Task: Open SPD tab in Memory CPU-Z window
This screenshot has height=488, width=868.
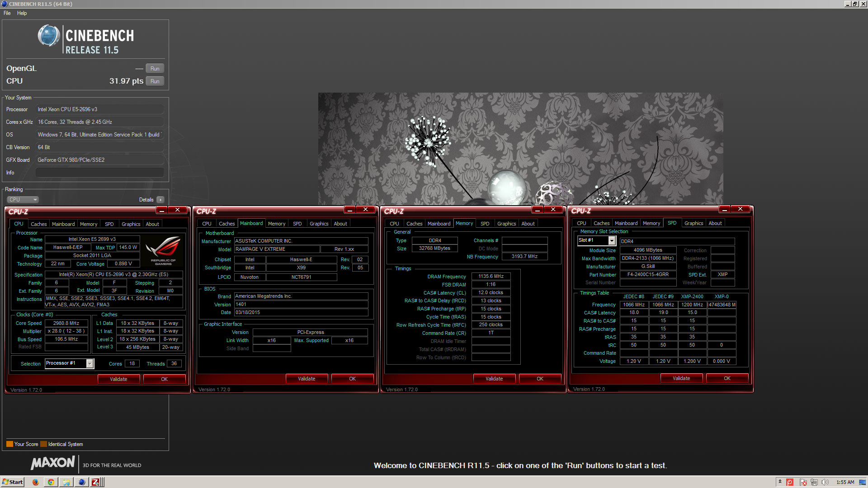Action: point(485,224)
